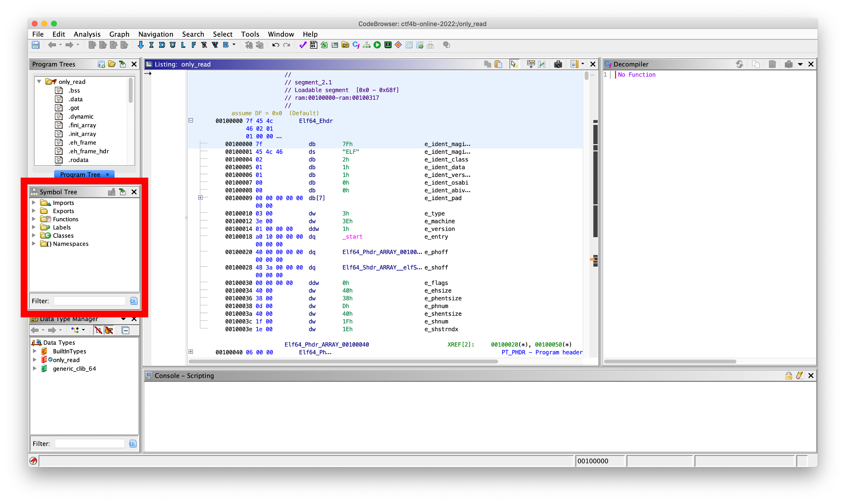Select the .rodata section in Program Trees

click(x=78, y=160)
